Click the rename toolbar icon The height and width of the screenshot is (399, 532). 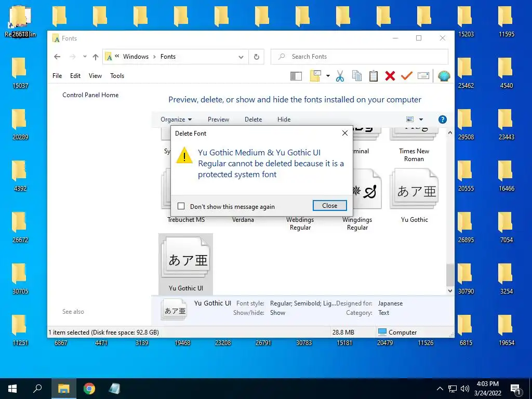click(423, 76)
